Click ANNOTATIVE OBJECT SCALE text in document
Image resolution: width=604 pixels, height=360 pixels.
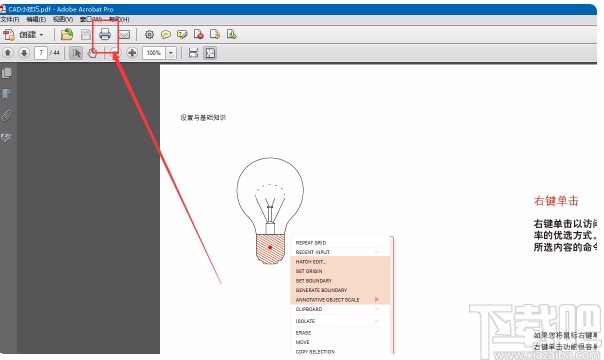327,300
